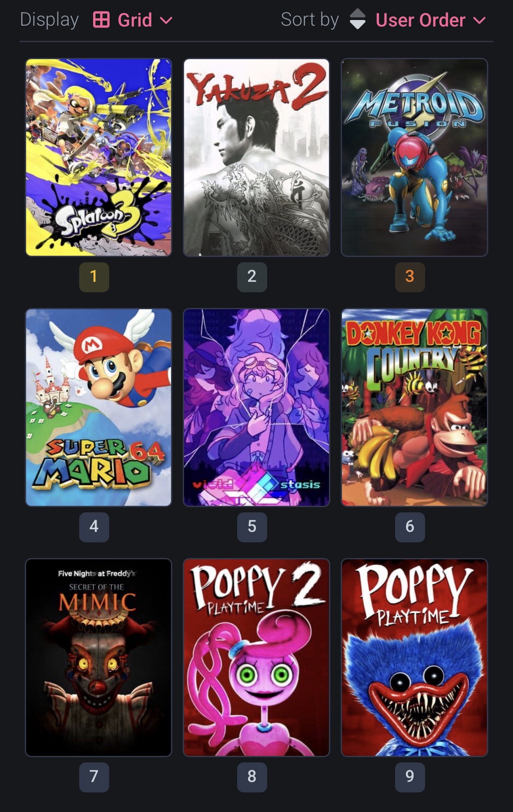Screen dimensions: 513x812
Task: Open the Super Mario 64 cover
Action: click(x=99, y=408)
